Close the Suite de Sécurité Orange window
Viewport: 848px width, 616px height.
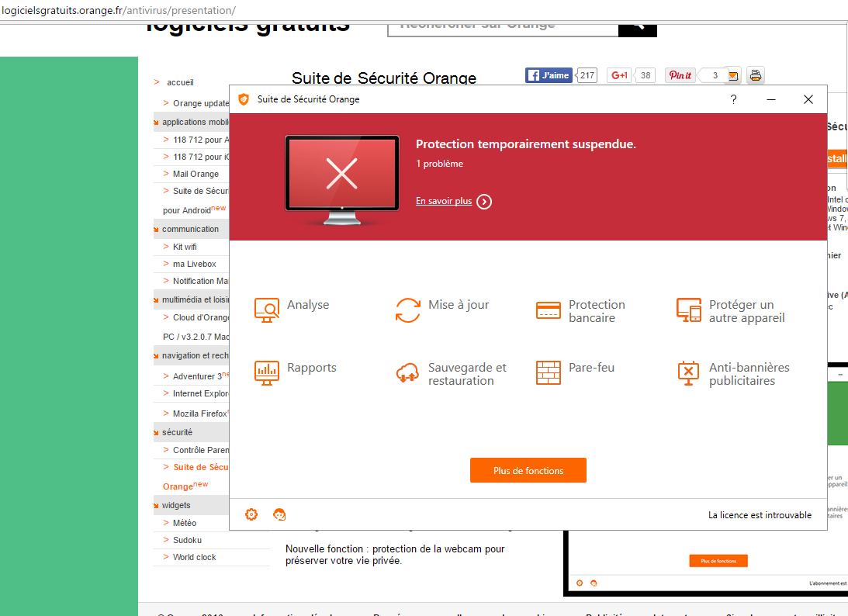pos(808,99)
